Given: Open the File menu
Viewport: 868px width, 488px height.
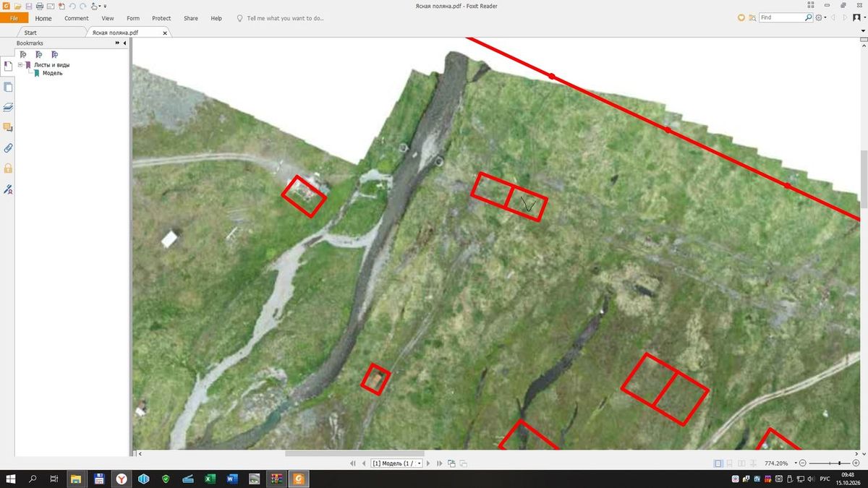Looking at the screenshot, I should [x=14, y=18].
